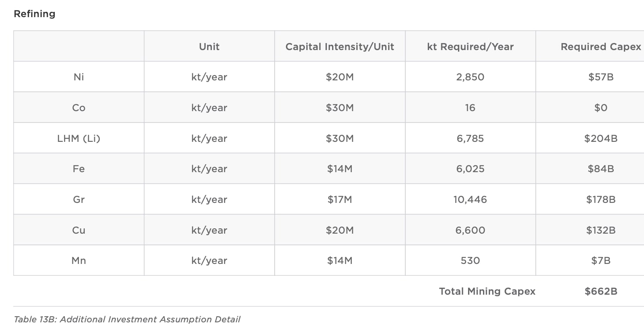Select the Unit column header
This screenshot has width=644, height=332.
pyautogui.click(x=209, y=47)
